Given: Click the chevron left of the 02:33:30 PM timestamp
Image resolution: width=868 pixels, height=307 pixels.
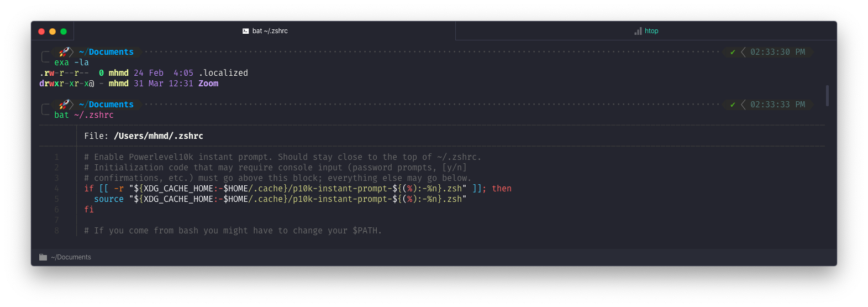Looking at the screenshot, I should pyautogui.click(x=743, y=52).
